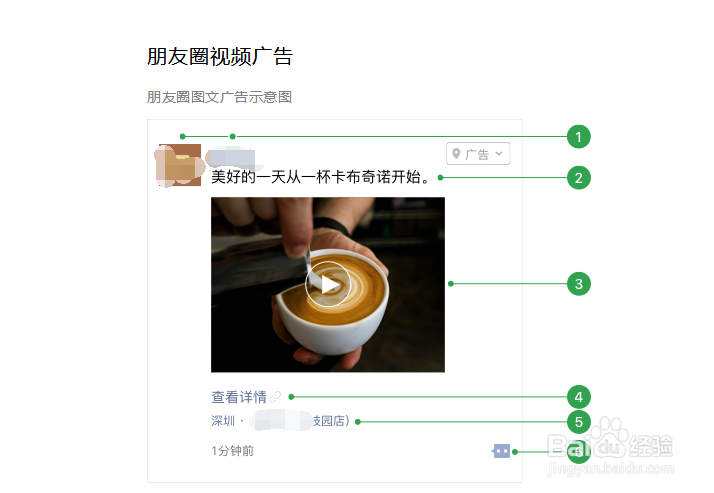Click the chevron arrow next to 广告
The width and height of the screenshot is (714, 493).
(499, 153)
